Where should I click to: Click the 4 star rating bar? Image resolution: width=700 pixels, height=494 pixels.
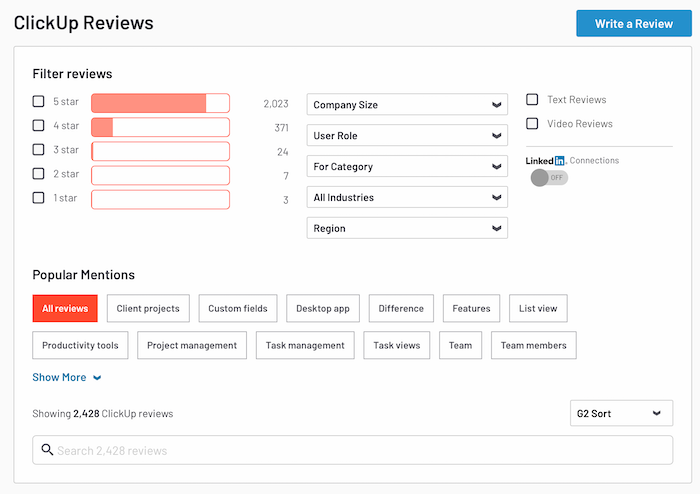coord(160,127)
